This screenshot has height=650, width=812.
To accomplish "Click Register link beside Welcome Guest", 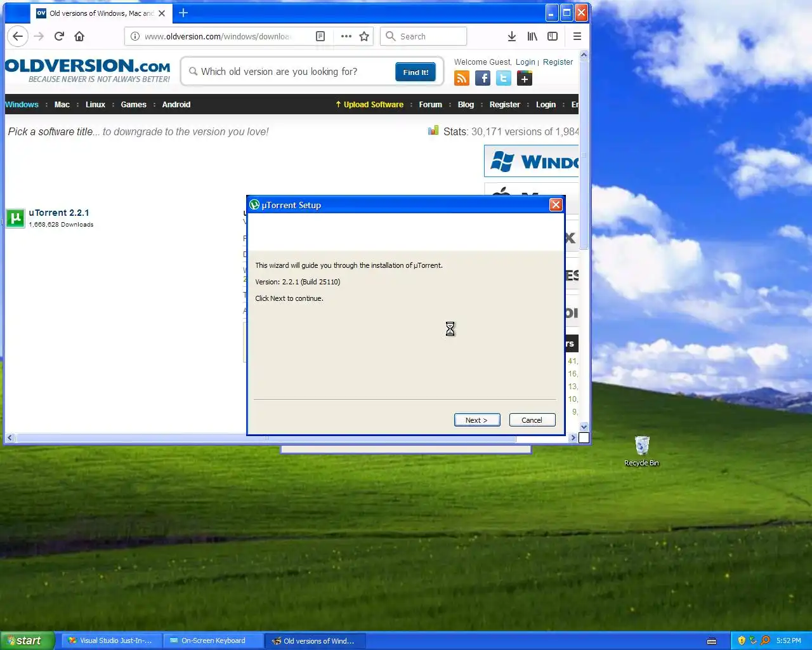I will click(558, 62).
